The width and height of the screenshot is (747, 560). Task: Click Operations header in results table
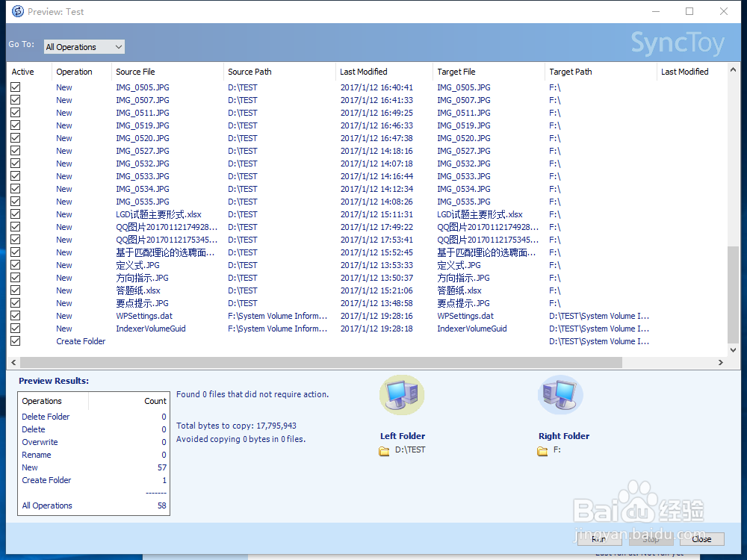click(x=53, y=401)
